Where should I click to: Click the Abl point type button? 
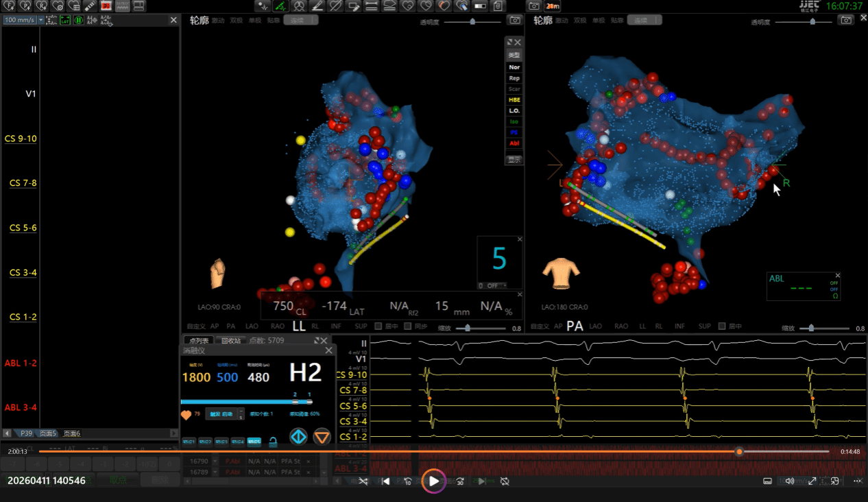[x=514, y=143]
